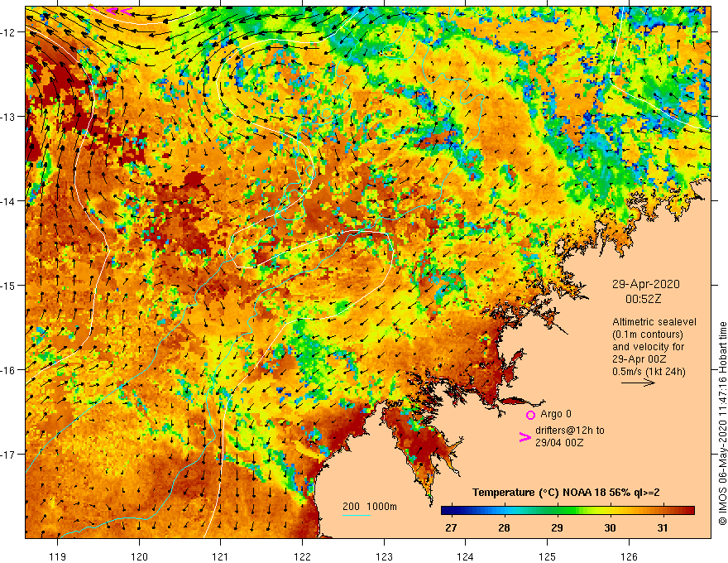
Task: Click the 'Altimetric sealevel' legend text
Action: click(654, 322)
